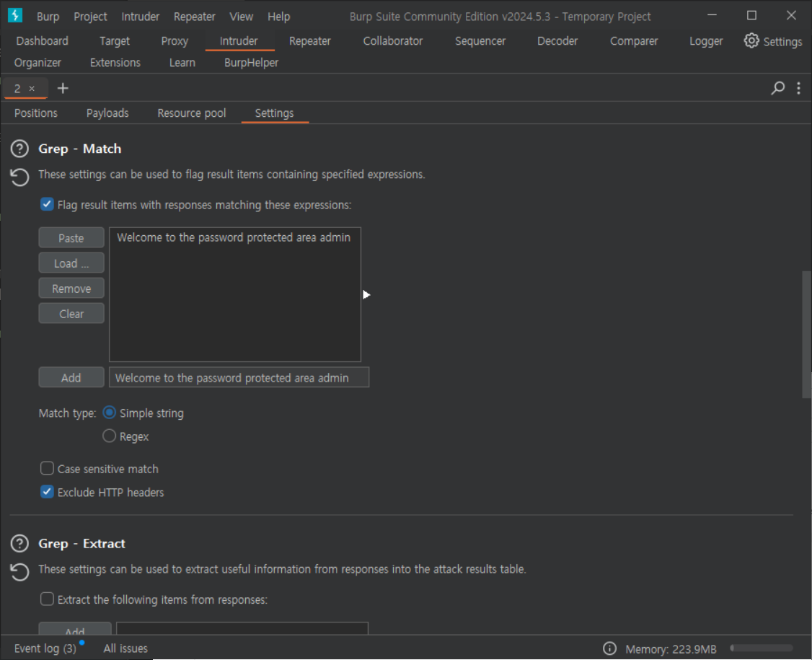Switch to the Comparer tab

[634, 41]
